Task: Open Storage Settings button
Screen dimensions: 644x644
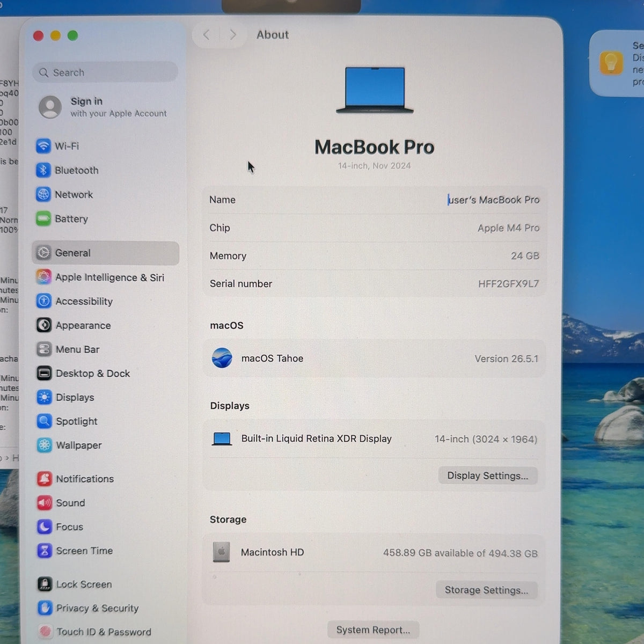Action: point(486,590)
